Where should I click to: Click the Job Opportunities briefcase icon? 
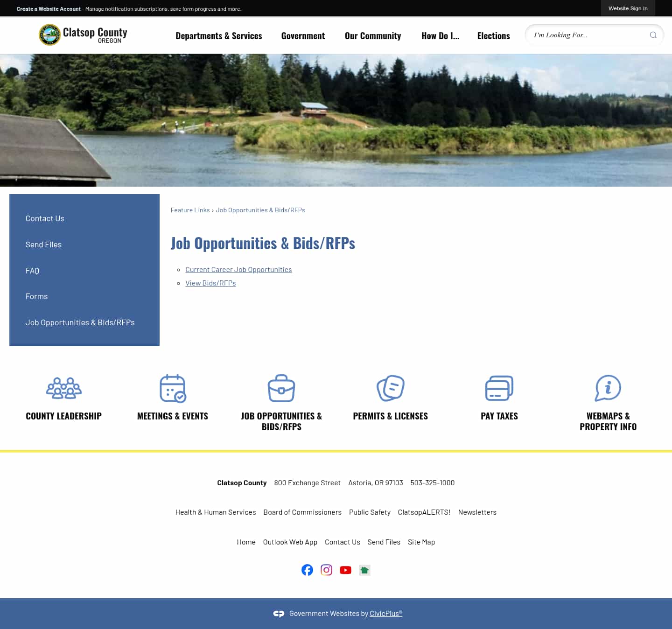[x=281, y=388]
